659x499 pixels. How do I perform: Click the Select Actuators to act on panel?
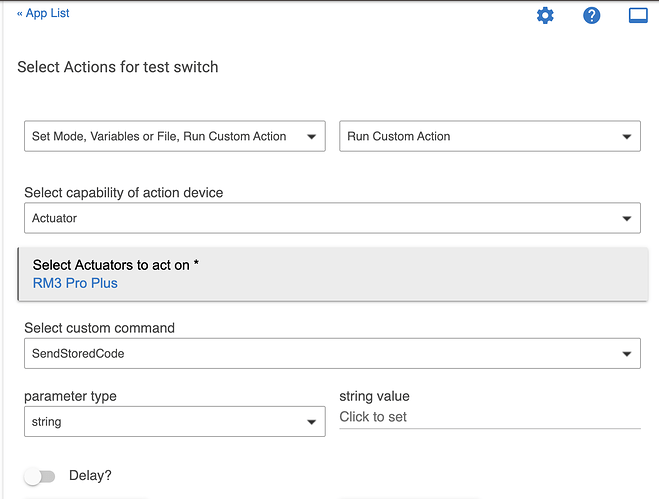pyautogui.click(x=330, y=266)
